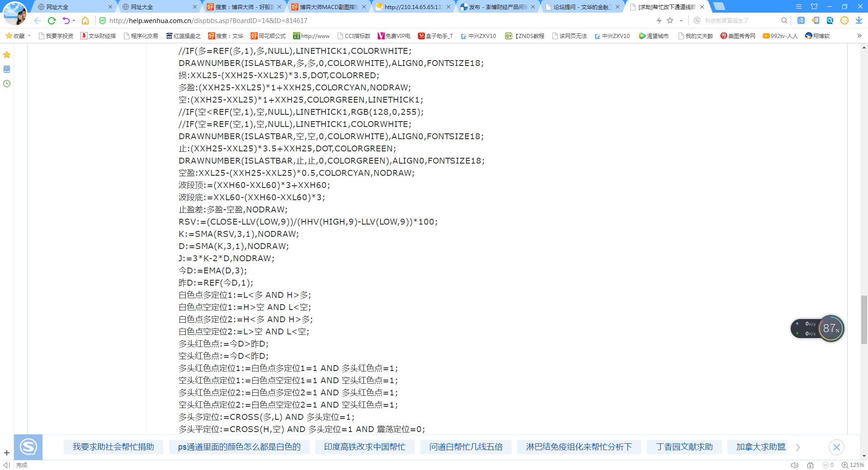Open reading list icon in left sidebar
This screenshot has height=470, width=868.
click(x=7, y=69)
